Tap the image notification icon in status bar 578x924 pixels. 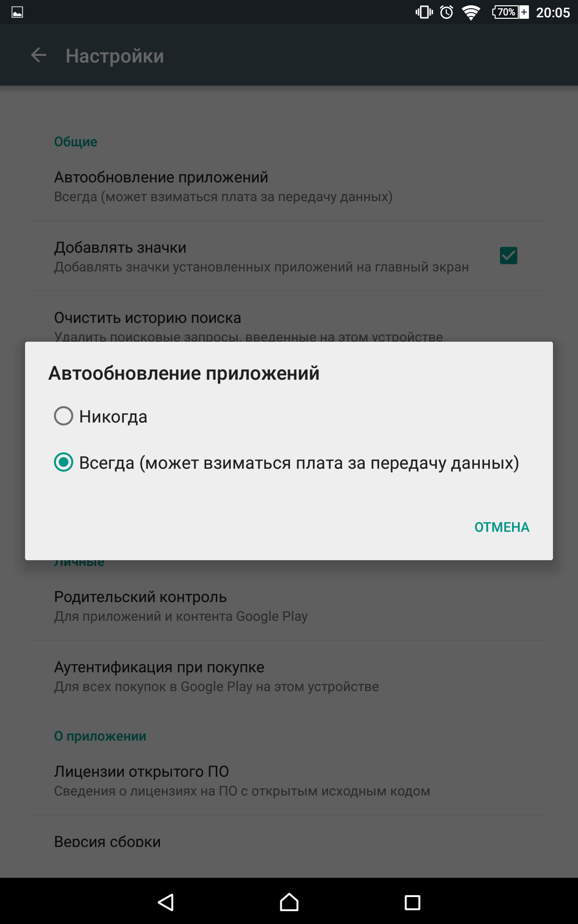coord(17,12)
